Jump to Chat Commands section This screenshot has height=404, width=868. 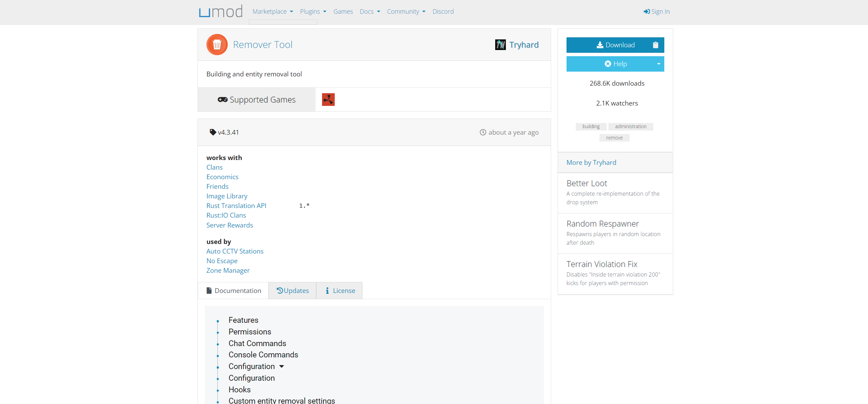point(257,343)
